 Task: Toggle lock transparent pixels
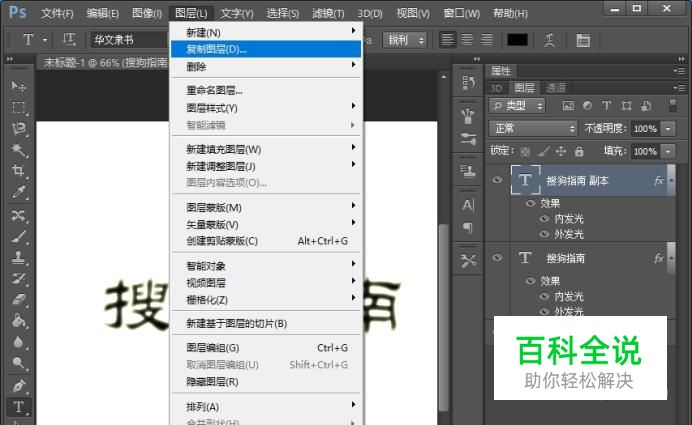tap(525, 152)
